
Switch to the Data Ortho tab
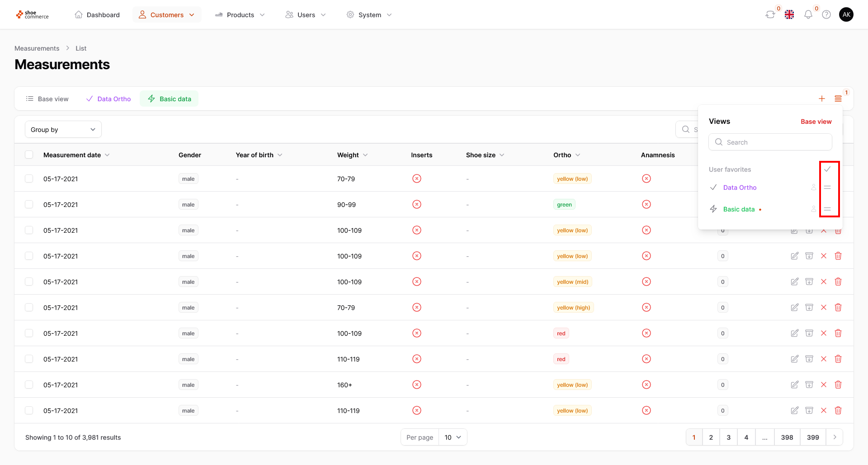108,99
